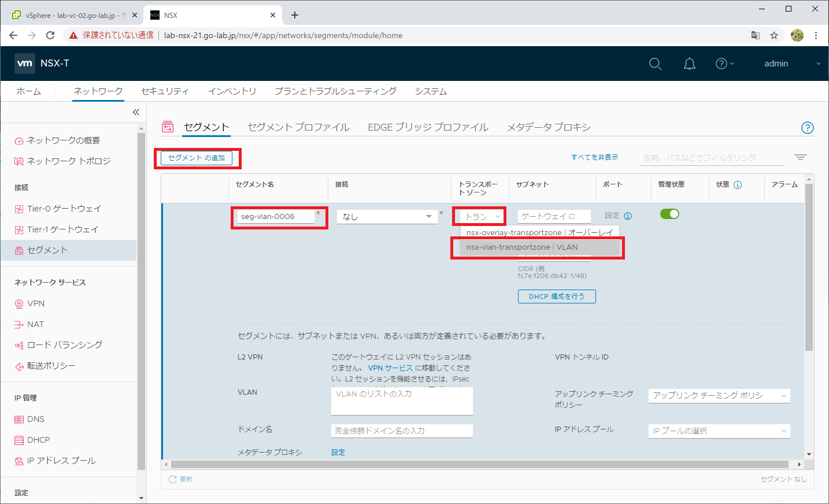Click the blue help circle icon on the segments page
829x504 pixels.
pyautogui.click(x=808, y=128)
